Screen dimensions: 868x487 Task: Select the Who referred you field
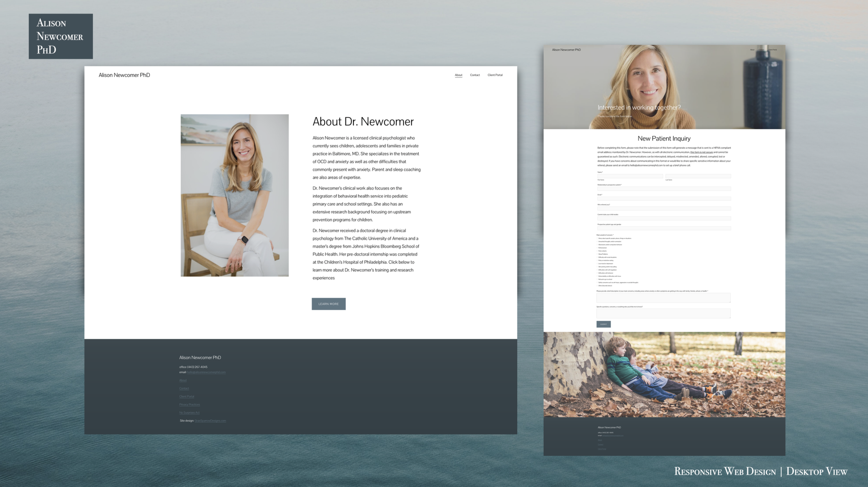[x=664, y=208]
